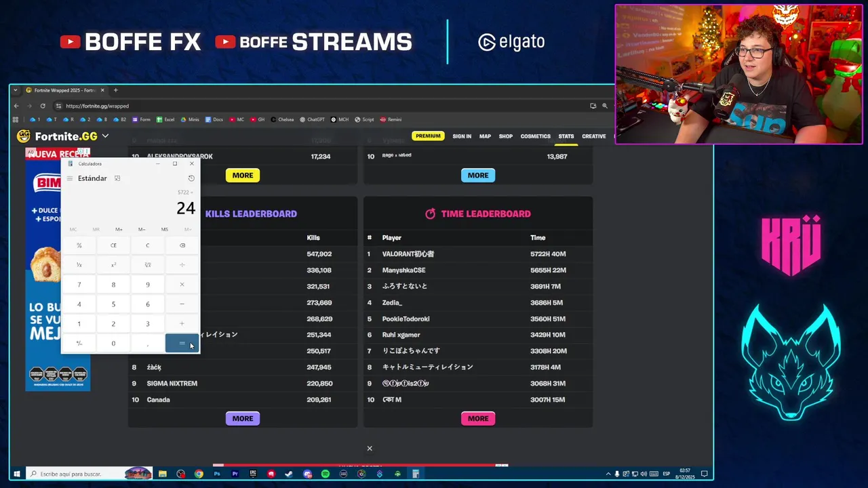Open the Windows Start menu

[16, 474]
